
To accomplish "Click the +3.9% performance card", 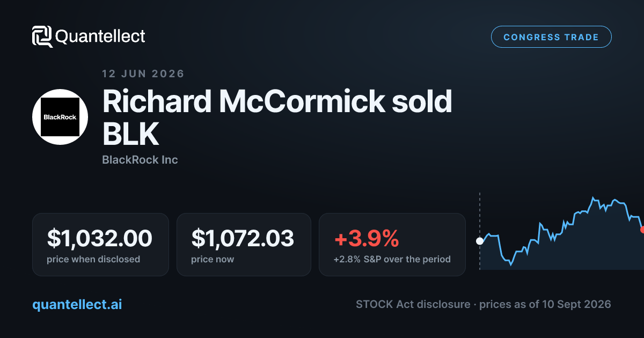I will [392, 245].
